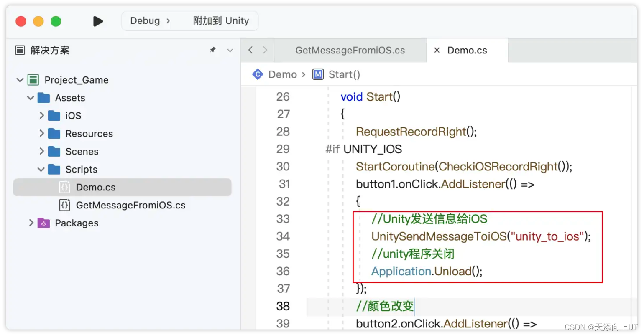Click line number 38 in the gutter
The image size is (644, 335).
click(x=283, y=306)
